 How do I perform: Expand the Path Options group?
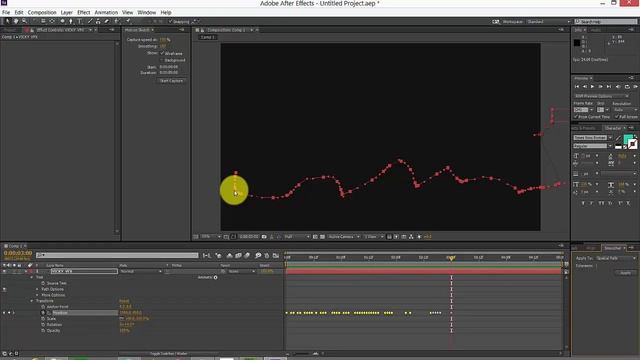(37, 289)
